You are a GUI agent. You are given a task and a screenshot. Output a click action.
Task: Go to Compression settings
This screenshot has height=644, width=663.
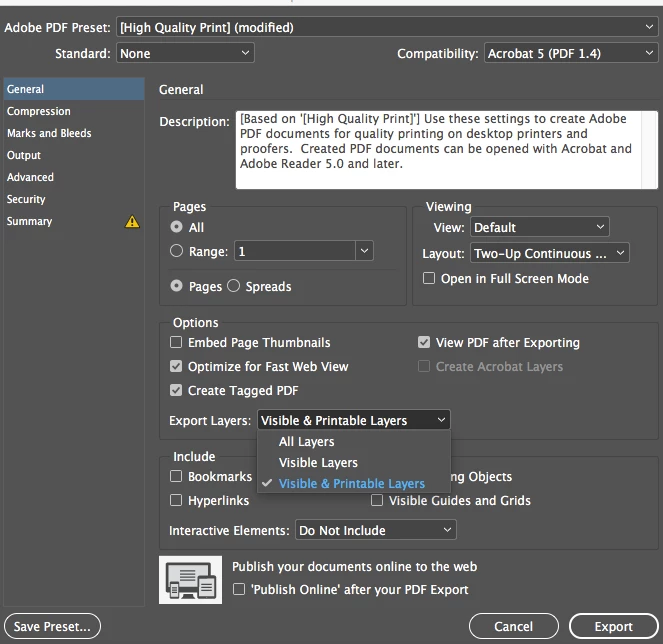point(74,111)
